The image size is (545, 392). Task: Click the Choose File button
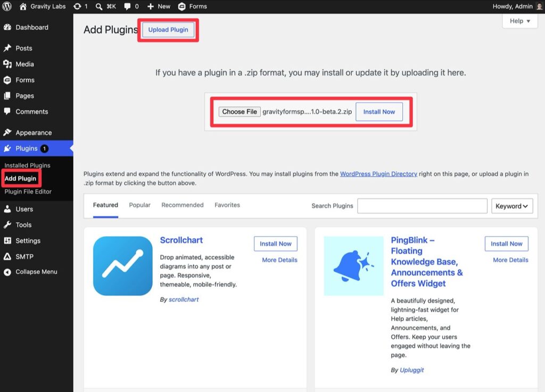240,112
